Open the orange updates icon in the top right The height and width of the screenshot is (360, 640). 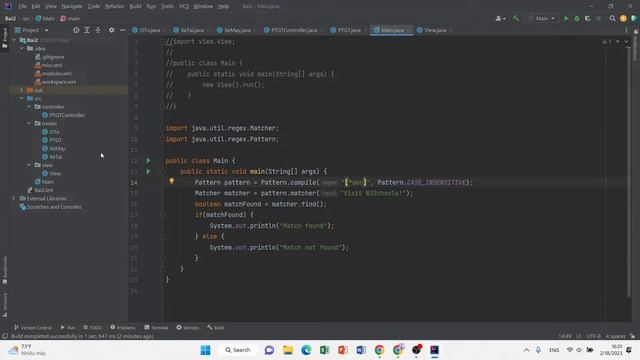pyautogui.click(x=623, y=18)
